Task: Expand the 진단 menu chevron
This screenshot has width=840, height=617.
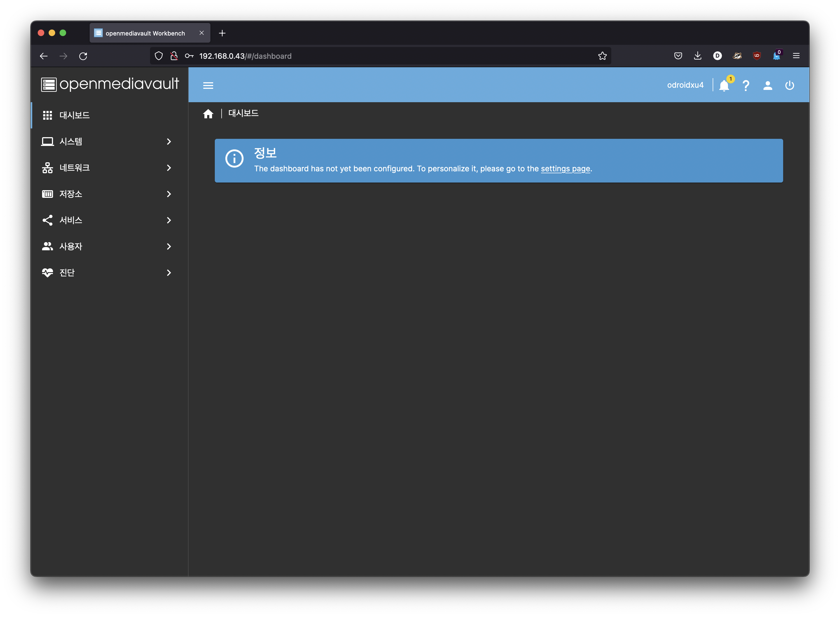Action: coord(169,273)
